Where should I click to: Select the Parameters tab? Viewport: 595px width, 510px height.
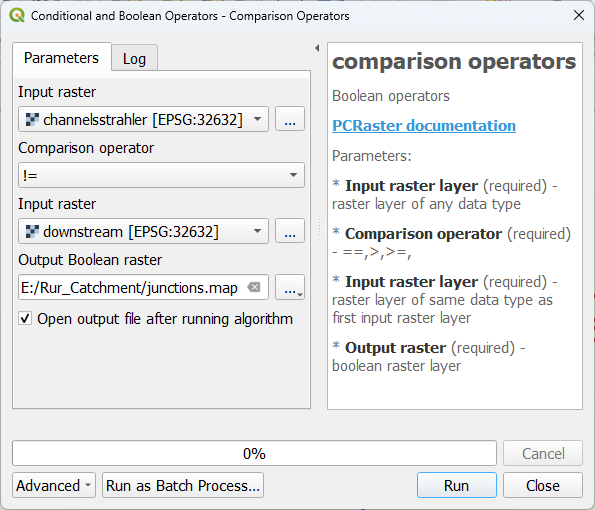61,58
